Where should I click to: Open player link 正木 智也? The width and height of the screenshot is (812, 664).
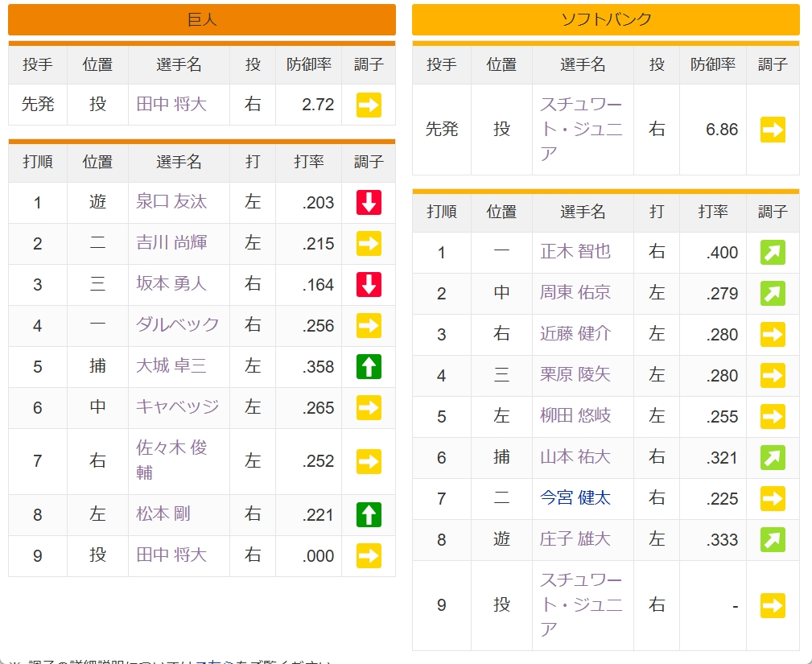[575, 251]
